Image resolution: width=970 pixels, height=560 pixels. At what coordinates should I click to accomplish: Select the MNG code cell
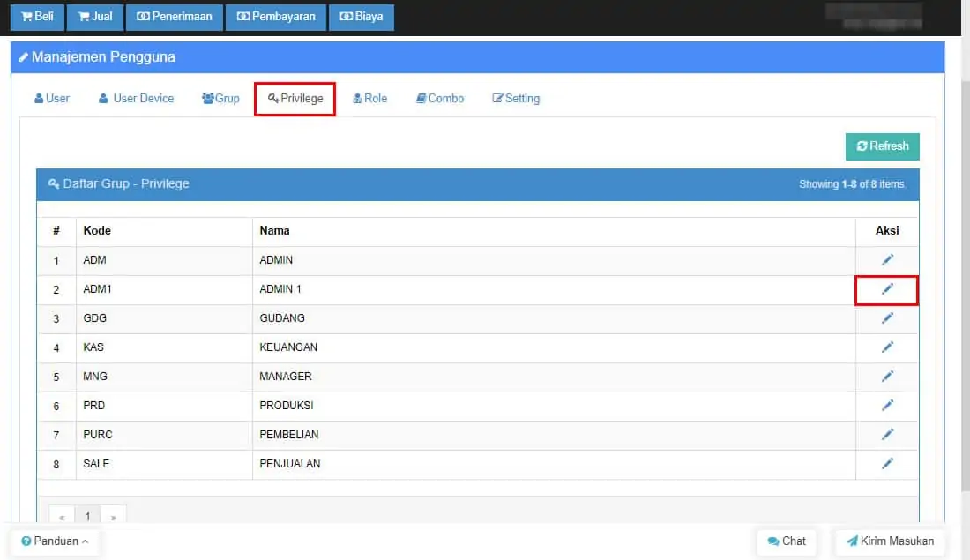tap(164, 377)
